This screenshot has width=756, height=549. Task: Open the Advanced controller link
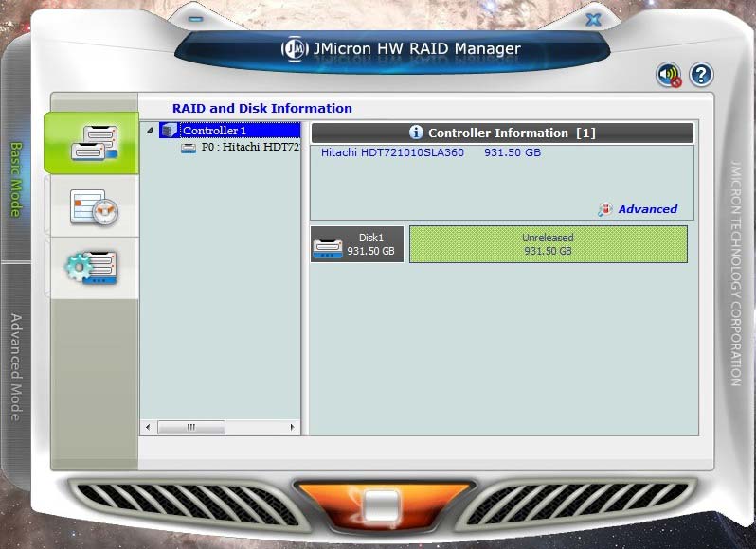point(647,209)
